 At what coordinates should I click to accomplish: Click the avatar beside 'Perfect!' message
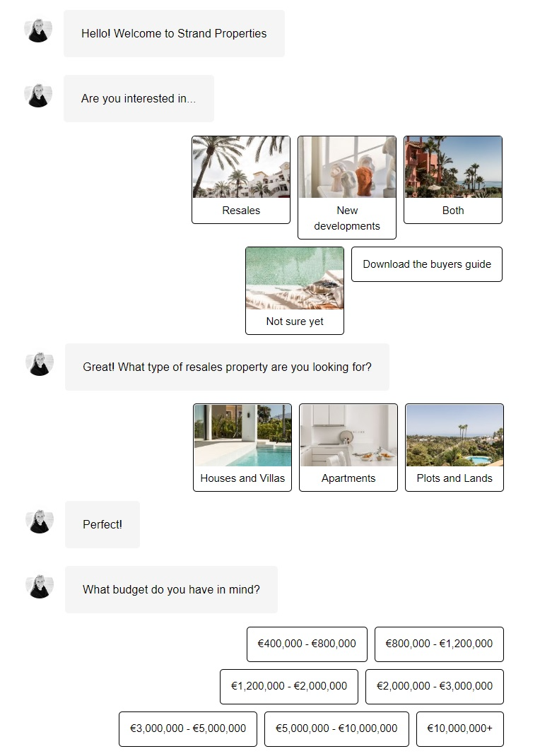[40, 522]
